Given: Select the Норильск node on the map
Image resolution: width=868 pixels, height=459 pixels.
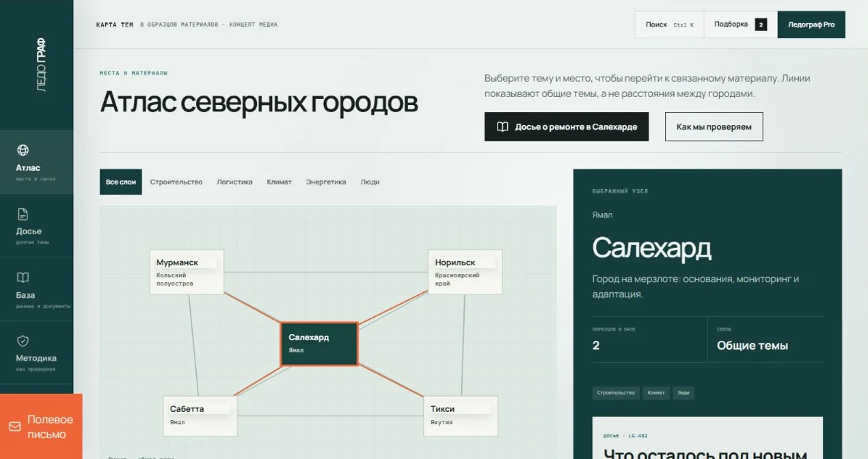Looking at the screenshot, I should click(x=465, y=272).
